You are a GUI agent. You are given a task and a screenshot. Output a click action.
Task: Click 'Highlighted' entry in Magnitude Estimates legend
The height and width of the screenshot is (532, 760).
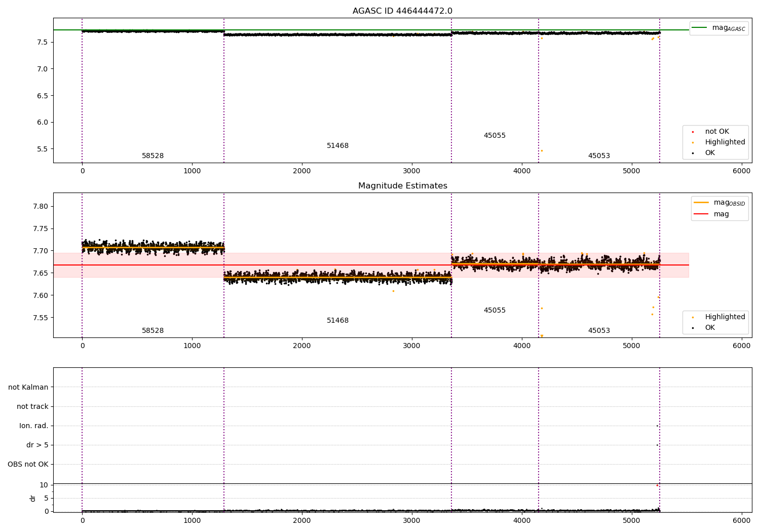719,317
